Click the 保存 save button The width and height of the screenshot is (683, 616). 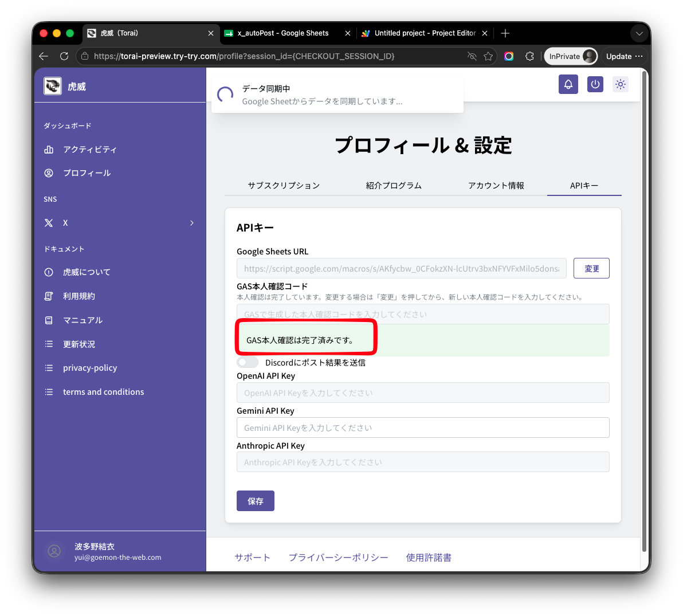[x=255, y=501]
